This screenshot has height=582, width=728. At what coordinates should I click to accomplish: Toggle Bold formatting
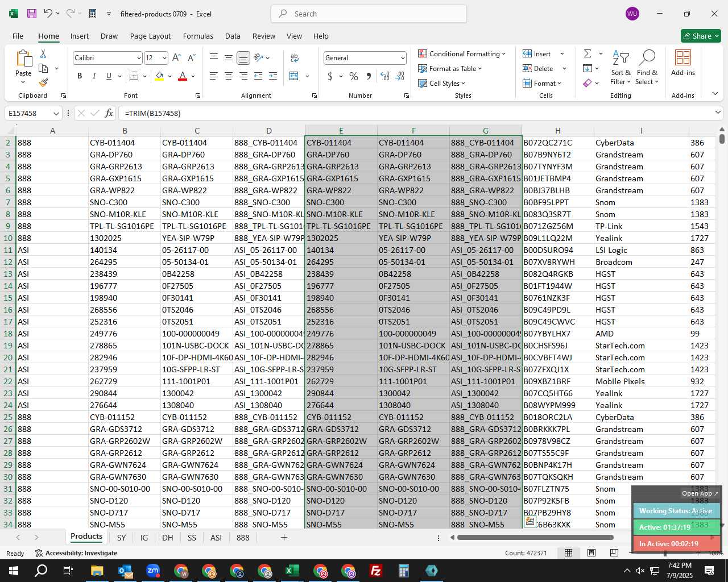80,76
